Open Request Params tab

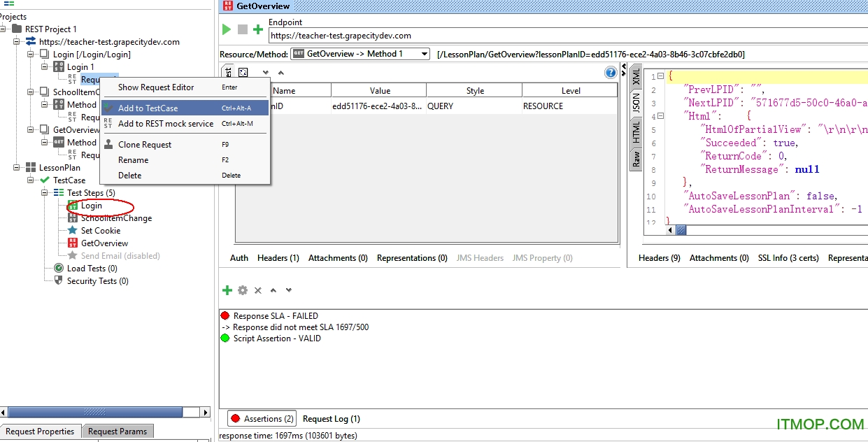click(118, 432)
